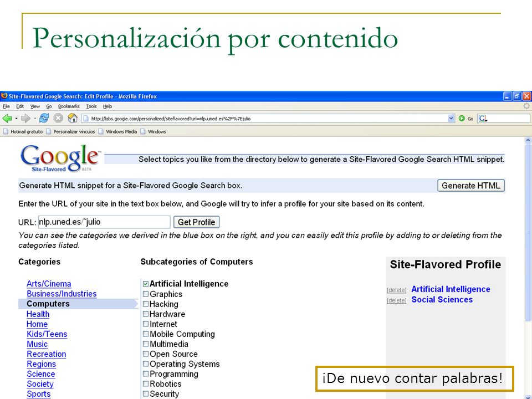Open the View menu
The width and height of the screenshot is (532, 399).
click(x=35, y=106)
